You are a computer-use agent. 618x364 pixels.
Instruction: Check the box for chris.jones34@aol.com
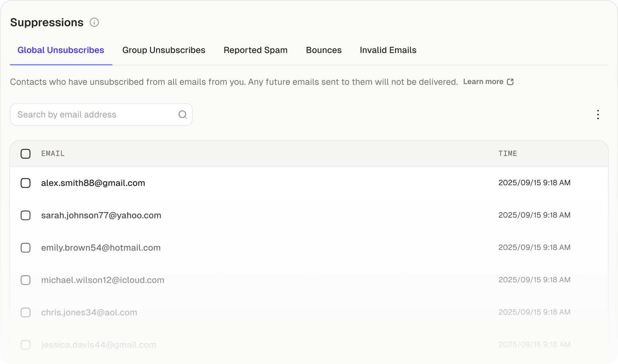pyautogui.click(x=26, y=313)
